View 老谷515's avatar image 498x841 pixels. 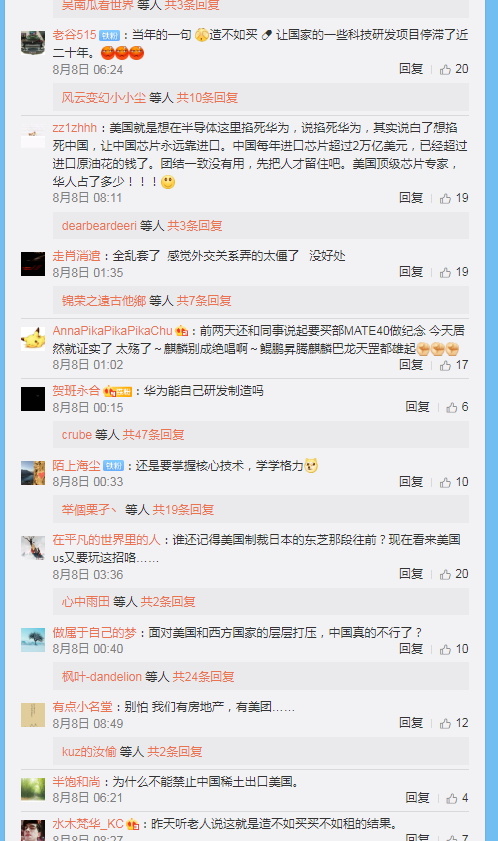[x=33, y=43]
